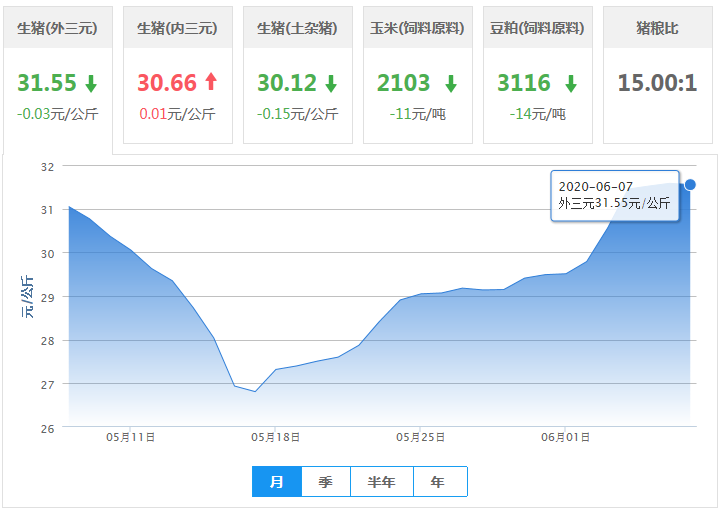
Task: Click down arrow next to 3116
Action: (571, 83)
